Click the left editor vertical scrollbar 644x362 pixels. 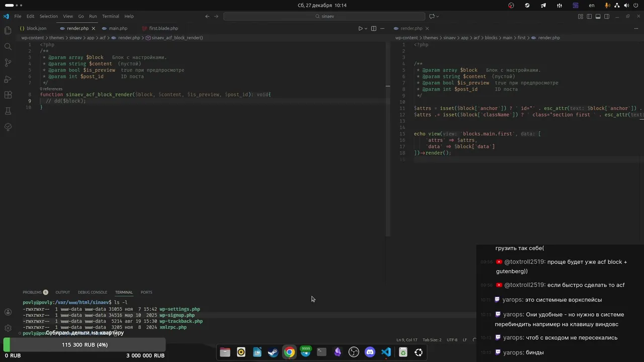click(x=388, y=139)
